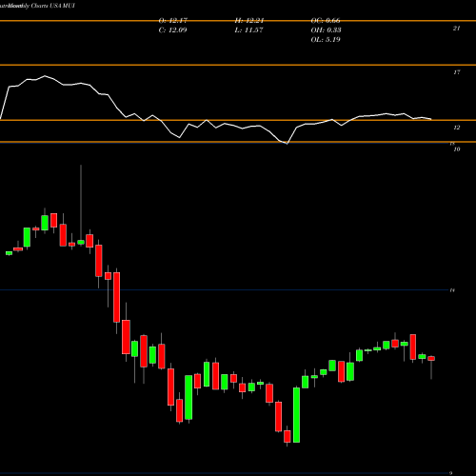Image resolution: width=476 pixels, height=476 pixels.
Task: Select the 'C: 12.09' close value
Action: (172, 30)
